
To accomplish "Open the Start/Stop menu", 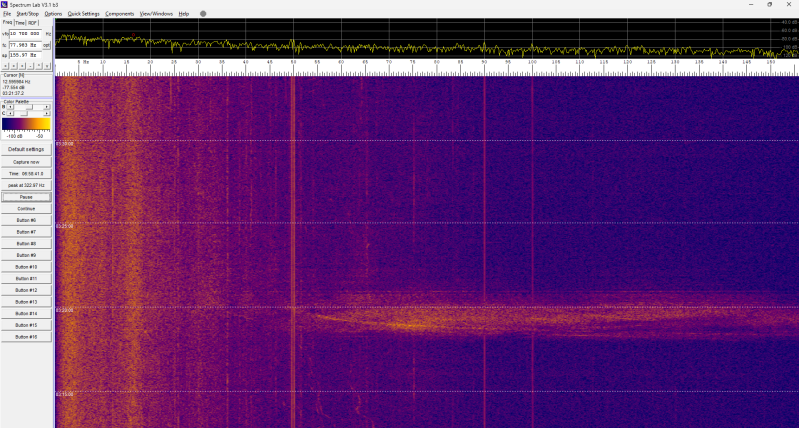I will 28,14.
